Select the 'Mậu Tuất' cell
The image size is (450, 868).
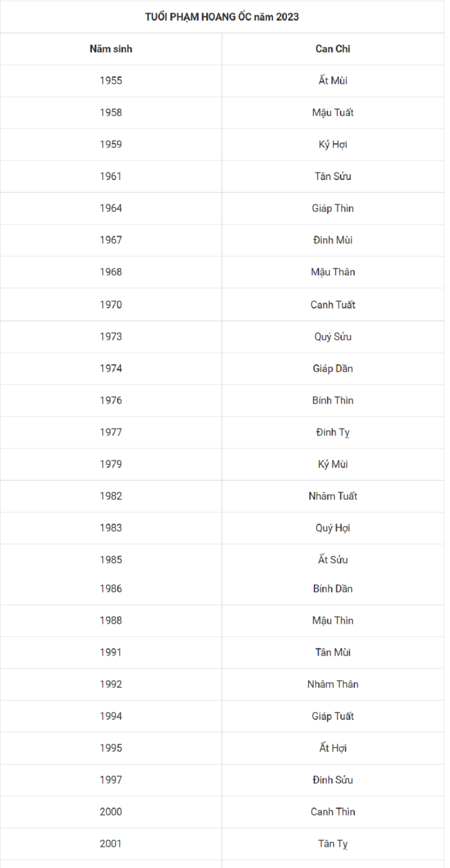click(332, 112)
